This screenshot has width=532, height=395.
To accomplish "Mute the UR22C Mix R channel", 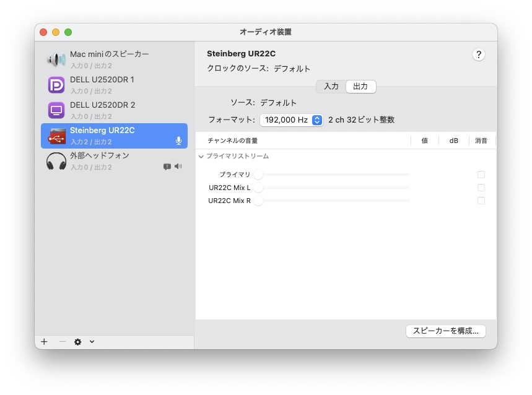I will (x=481, y=201).
